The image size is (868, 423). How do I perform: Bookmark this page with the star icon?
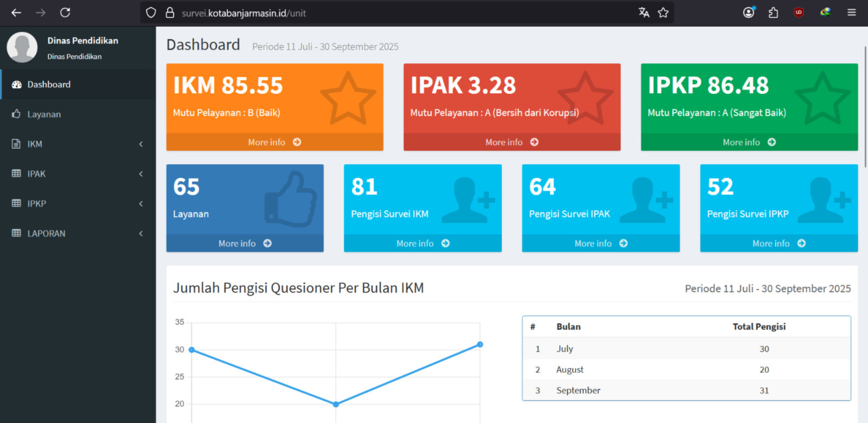(x=663, y=12)
